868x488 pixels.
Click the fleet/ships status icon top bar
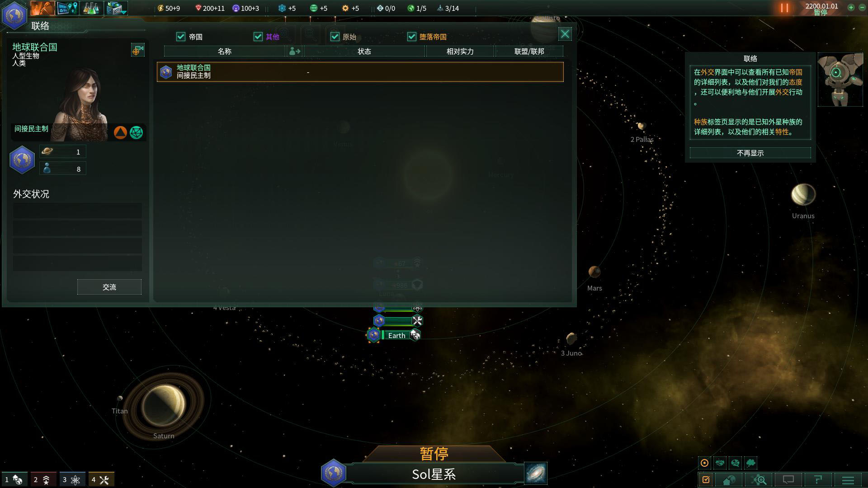(x=447, y=8)
